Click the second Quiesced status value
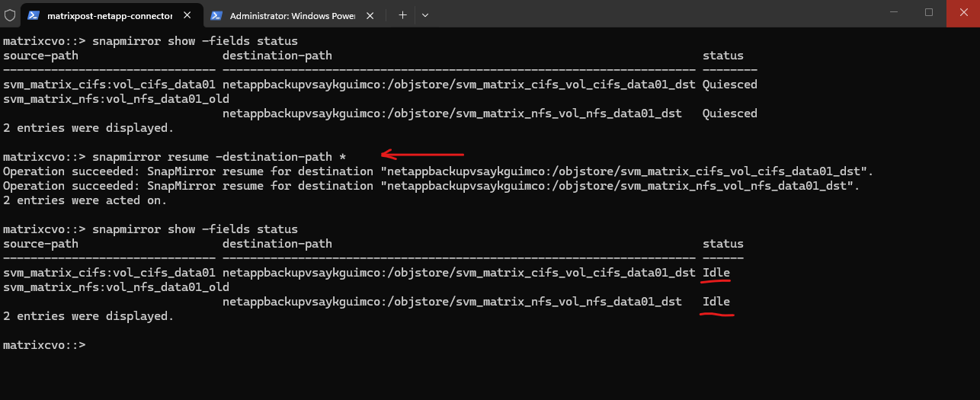 (x=729, y=114)
